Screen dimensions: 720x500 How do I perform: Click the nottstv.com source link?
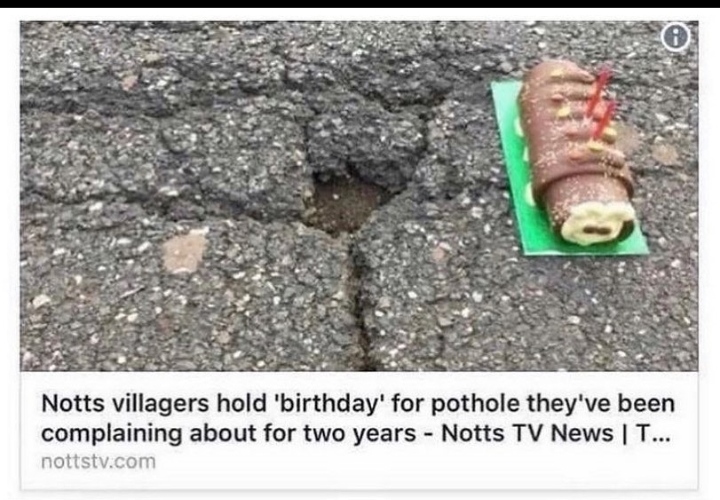[x=98, y=461]
